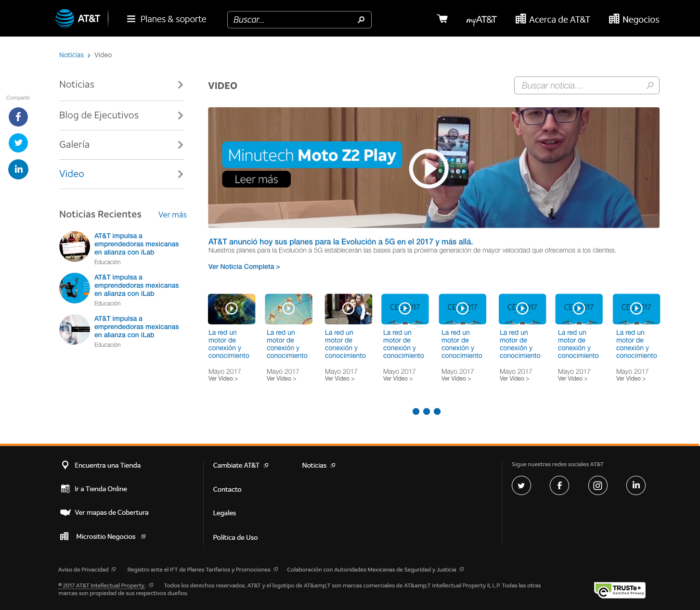Open the first recent news thumbnail with check
The width and height of the screenshot is (700, 610).
click(75, 247)
